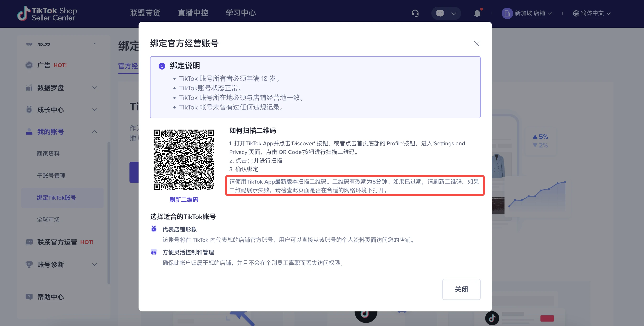644x326 pixels.
Task: Click the QR code image
Action: 183,160
